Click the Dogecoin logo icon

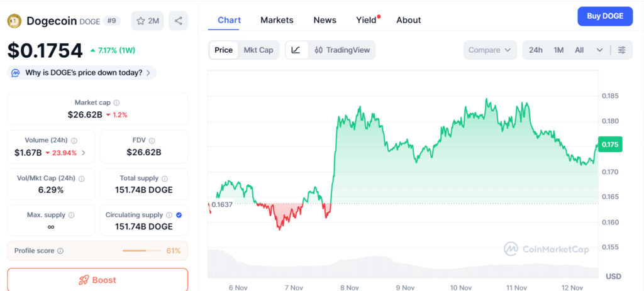tap(14, 21)
